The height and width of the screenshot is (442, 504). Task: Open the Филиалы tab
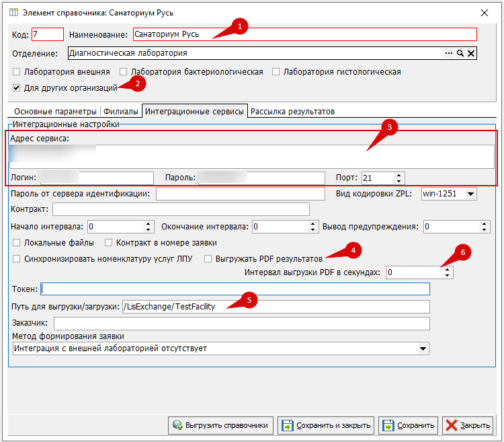pyautogui.click(x=122, y=111)
